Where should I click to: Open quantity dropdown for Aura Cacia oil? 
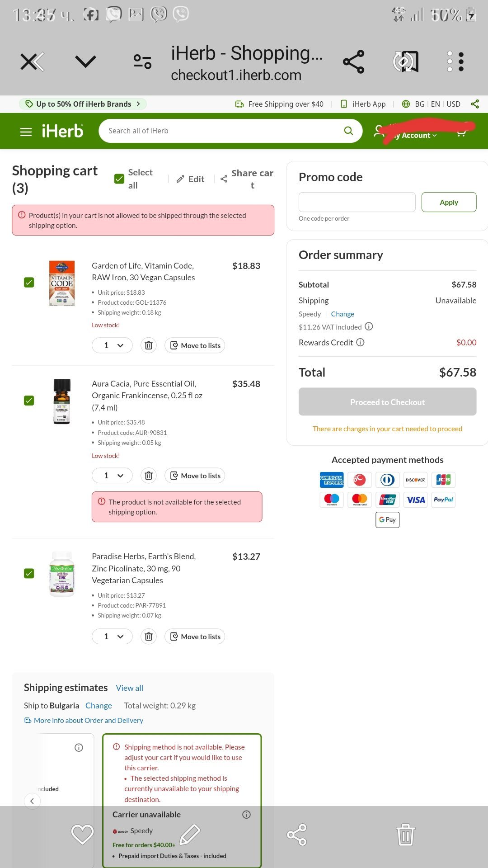[x=112, y=476]
